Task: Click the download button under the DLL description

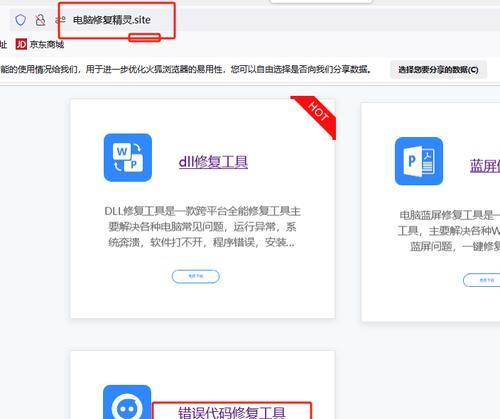Action: pyautogui.click(x=196, y=276)
